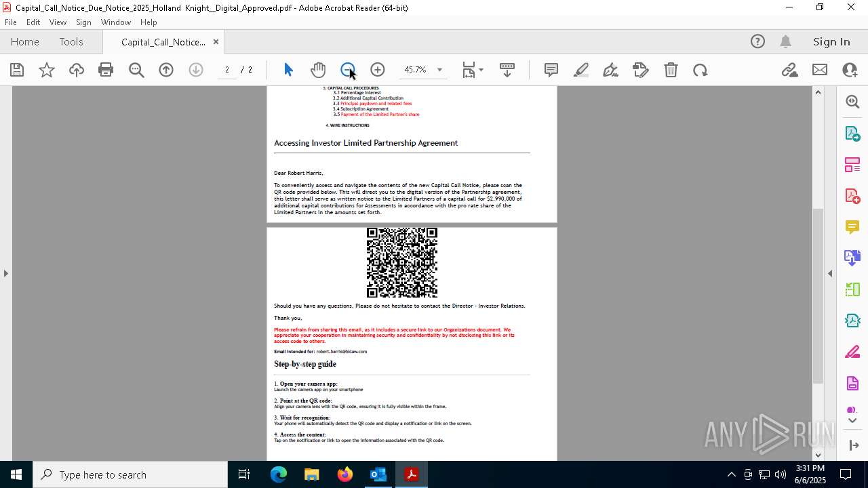
Task: Click the share with others icon
Action: point(850,70)
